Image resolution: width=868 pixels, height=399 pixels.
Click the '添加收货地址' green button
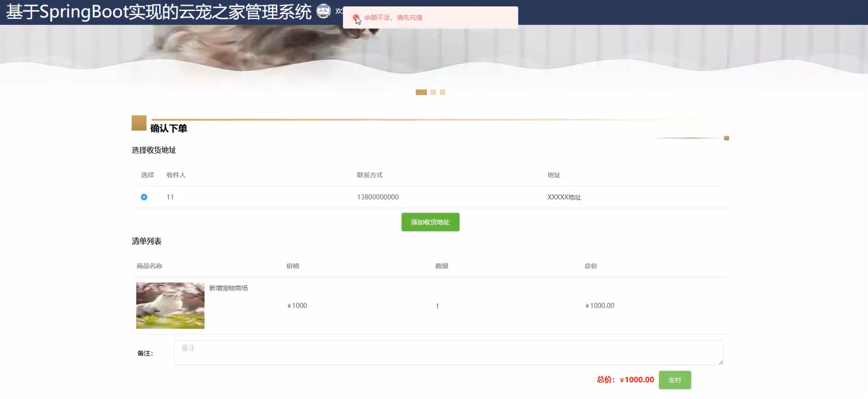point(430,222)
